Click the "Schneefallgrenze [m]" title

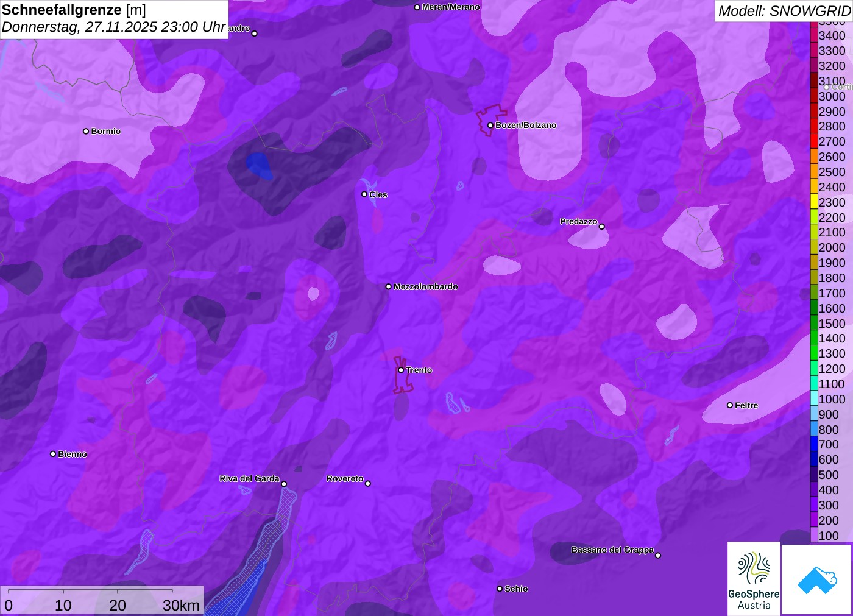click(x=74, y=10)
